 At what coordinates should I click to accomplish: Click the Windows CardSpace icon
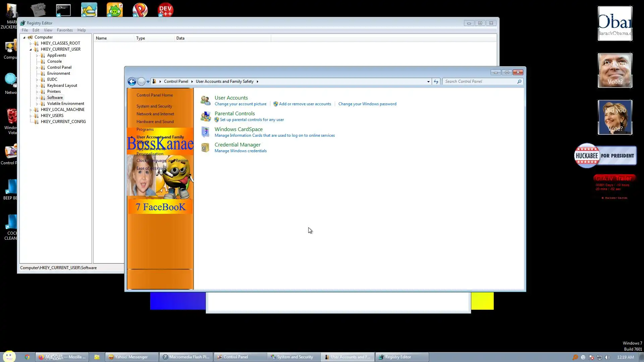[x=205, y=132]
